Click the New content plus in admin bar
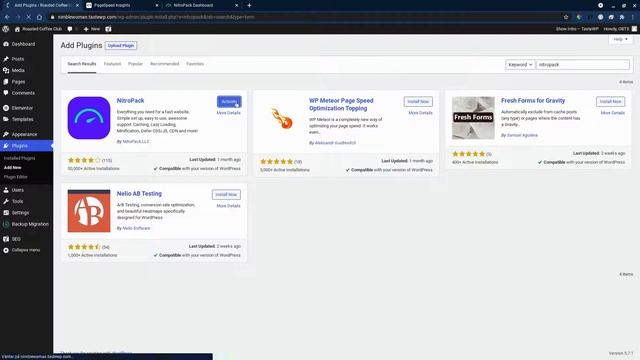The image size is (640, 360). [x=92, y=29]
